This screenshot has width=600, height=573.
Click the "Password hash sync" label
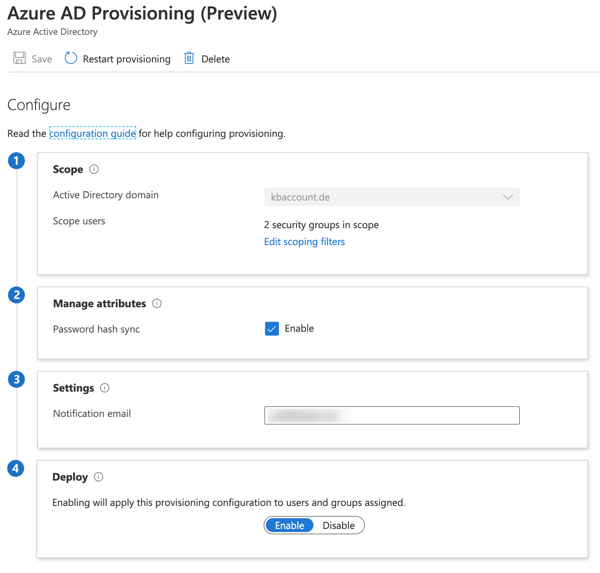click(96, 329)
